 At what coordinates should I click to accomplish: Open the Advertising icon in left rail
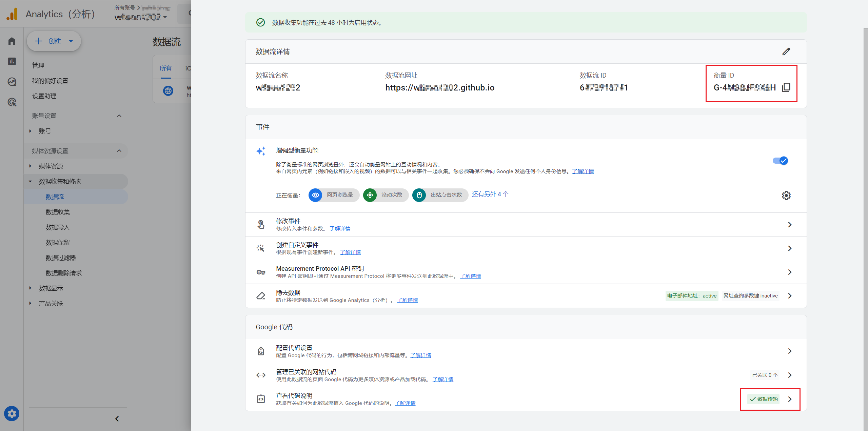(12, 102)
